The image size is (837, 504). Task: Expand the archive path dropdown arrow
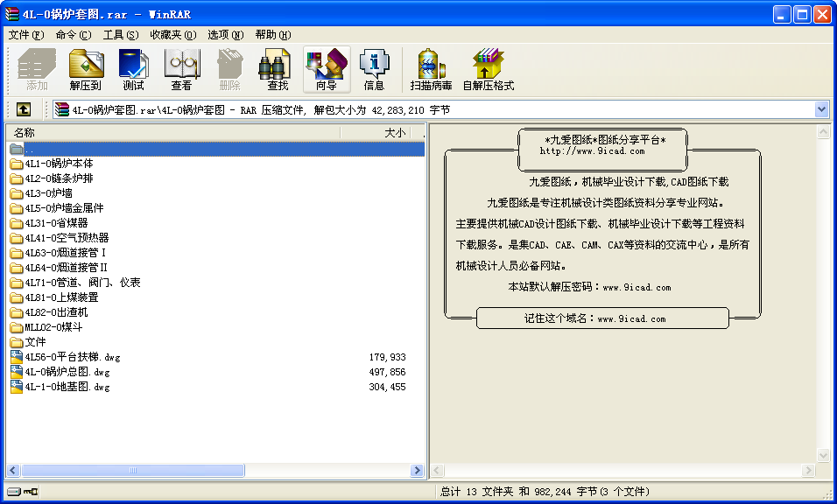821,109
